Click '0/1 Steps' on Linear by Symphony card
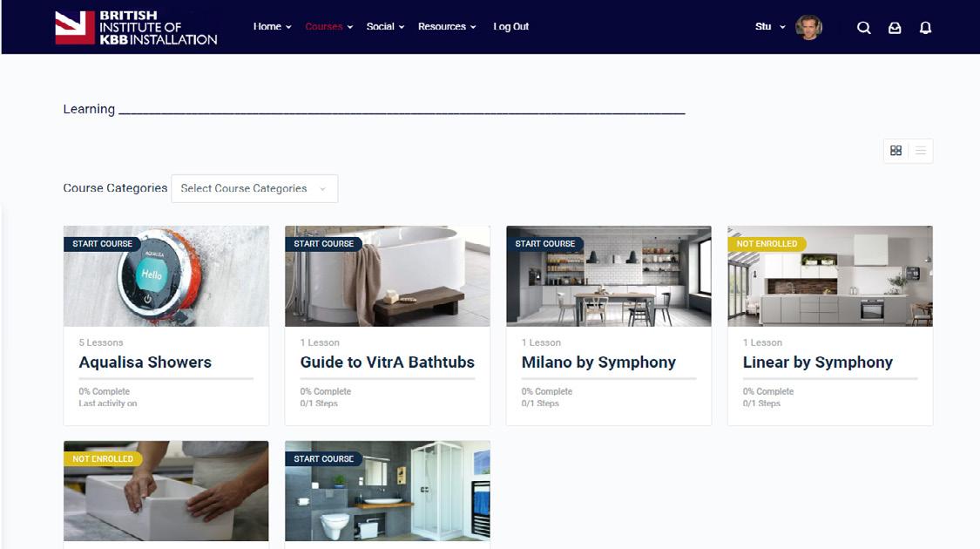 (761, 403)
